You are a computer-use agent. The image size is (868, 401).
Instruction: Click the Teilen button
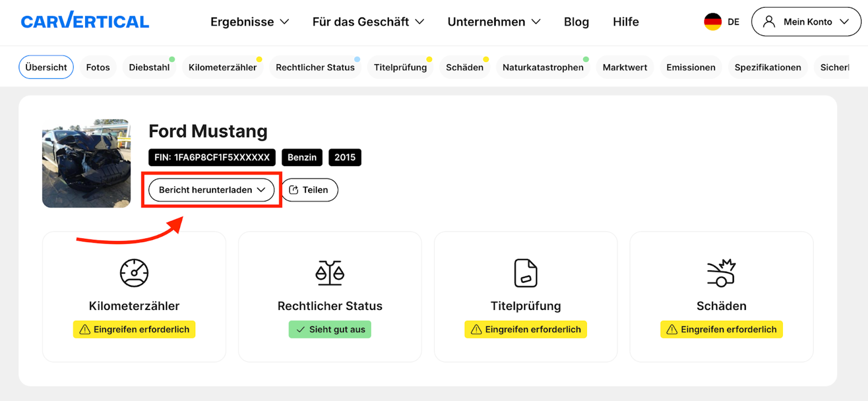click(x=310, y=190)
